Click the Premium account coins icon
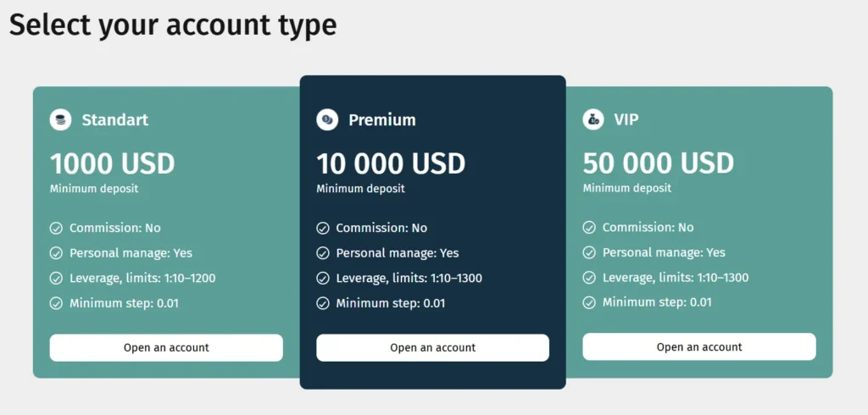Screen dimensions: 868x415 327,120
